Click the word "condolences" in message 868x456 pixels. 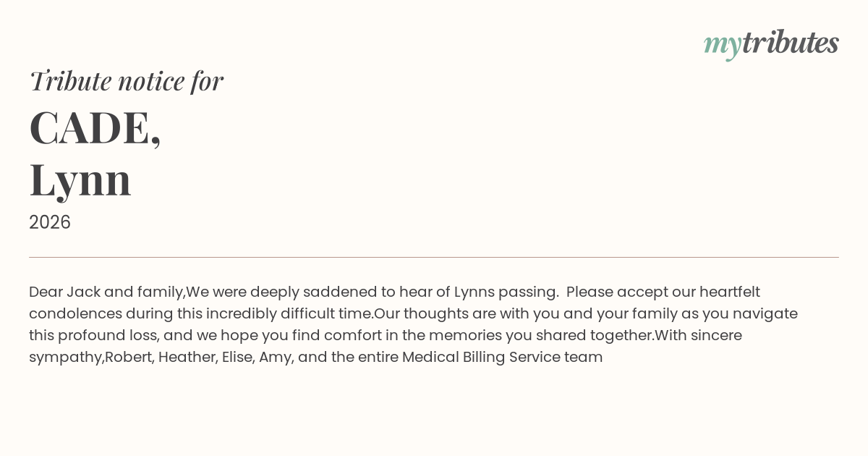(x=75, y=313)
